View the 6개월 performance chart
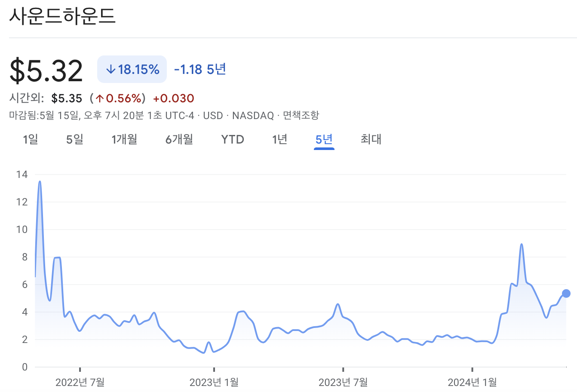The image size is (577, 392). (x=178, y=139)
